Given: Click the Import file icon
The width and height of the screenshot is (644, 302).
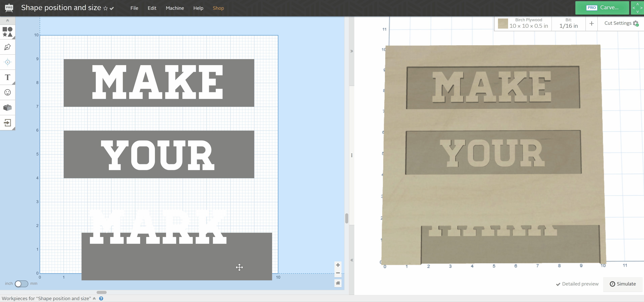Looking at the screenshot, I should 8,123.
